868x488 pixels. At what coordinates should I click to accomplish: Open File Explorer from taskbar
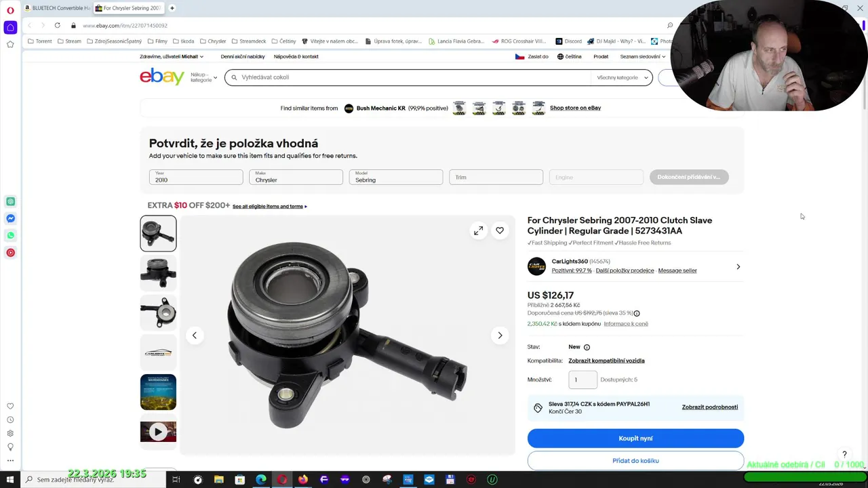[219, 479]
